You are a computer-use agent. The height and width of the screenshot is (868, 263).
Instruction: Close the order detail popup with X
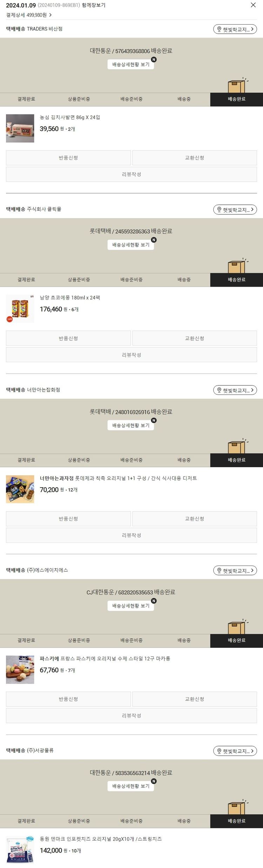(253, 5)
